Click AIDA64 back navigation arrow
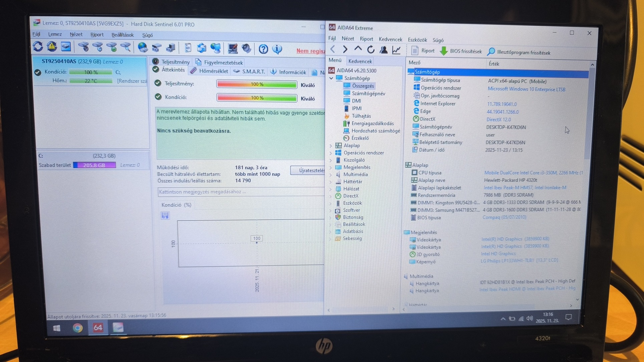Screen dimensions: 644x362 point(333,50)
